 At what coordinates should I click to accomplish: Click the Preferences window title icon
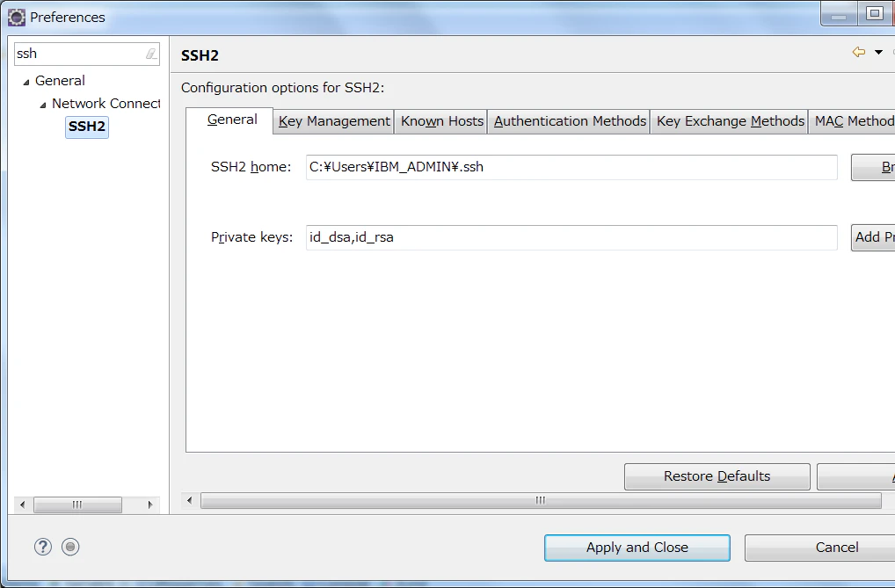pyautogui.click(x=17, y=17)
